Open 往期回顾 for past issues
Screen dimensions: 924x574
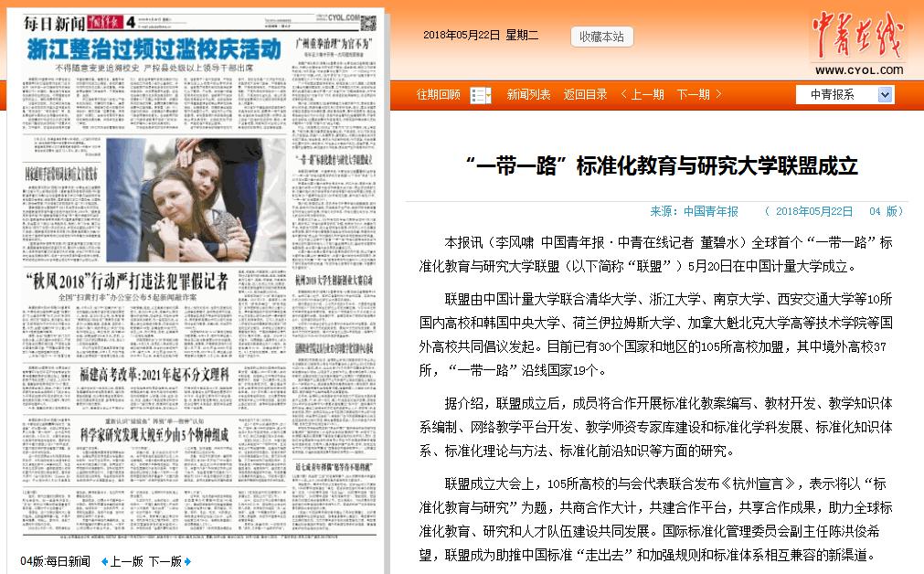(440, 94)
